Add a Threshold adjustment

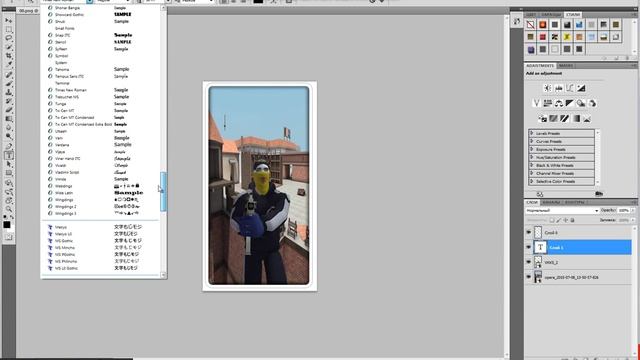point(564,119)
